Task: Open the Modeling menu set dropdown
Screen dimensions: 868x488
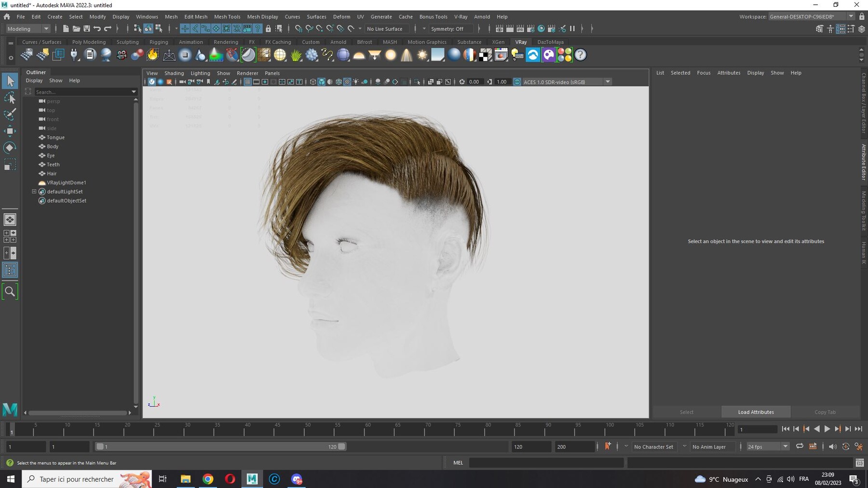Action: pos(28,29)
